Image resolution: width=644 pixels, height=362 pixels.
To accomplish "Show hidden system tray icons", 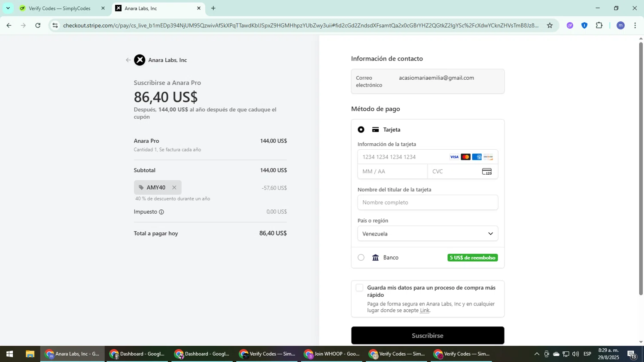I will (536, 354).
